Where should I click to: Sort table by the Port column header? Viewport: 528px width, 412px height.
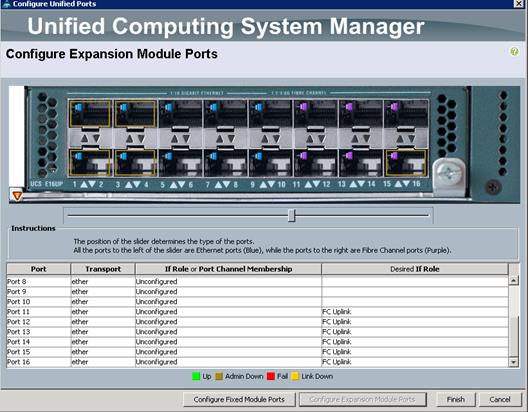[38, 269]
